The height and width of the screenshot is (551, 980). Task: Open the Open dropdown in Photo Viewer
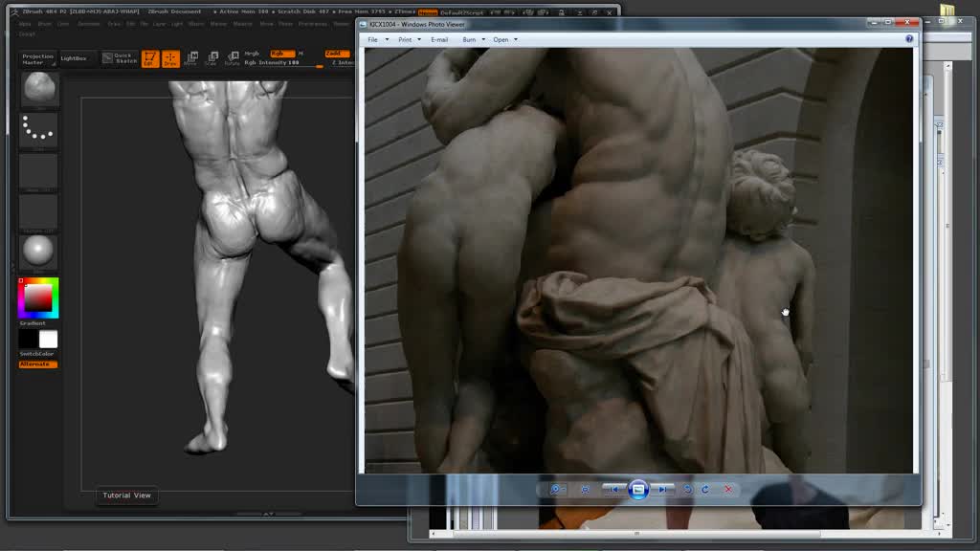pyautogui.click(x=501, y=39)
